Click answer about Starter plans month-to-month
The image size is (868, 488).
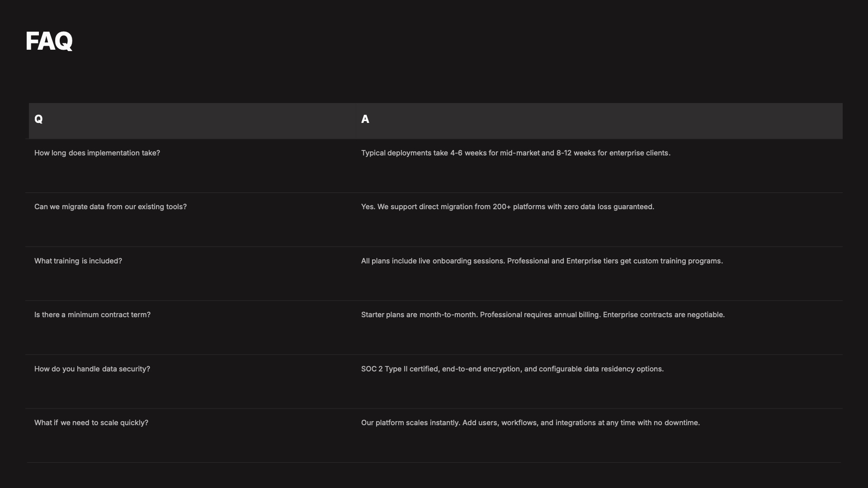pyautogui.click(x=542, y=315)
